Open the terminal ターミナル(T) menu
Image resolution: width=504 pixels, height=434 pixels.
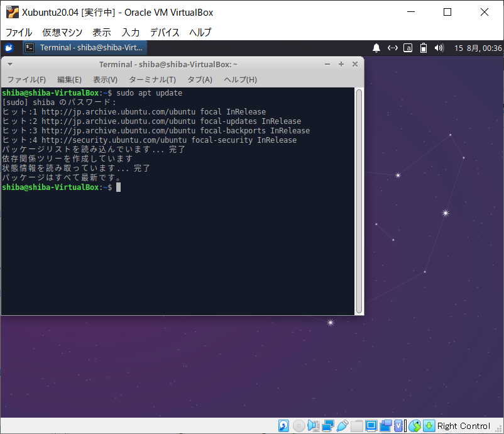point(152,79)
